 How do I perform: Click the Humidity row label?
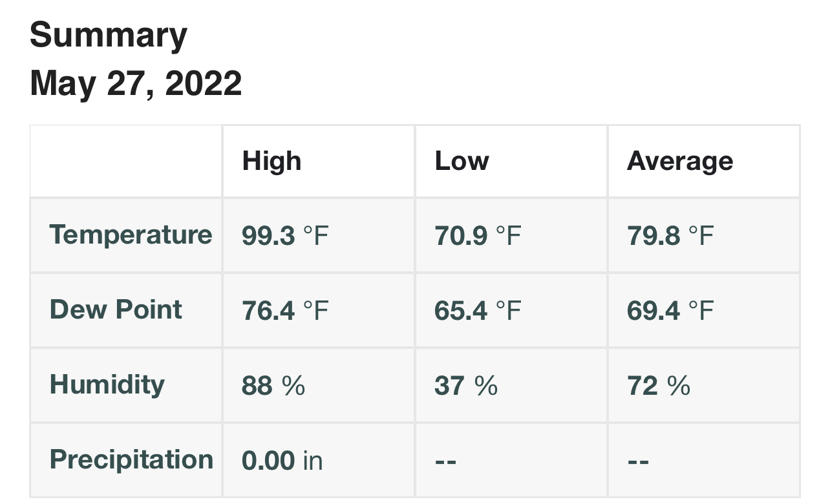[107, 384]
